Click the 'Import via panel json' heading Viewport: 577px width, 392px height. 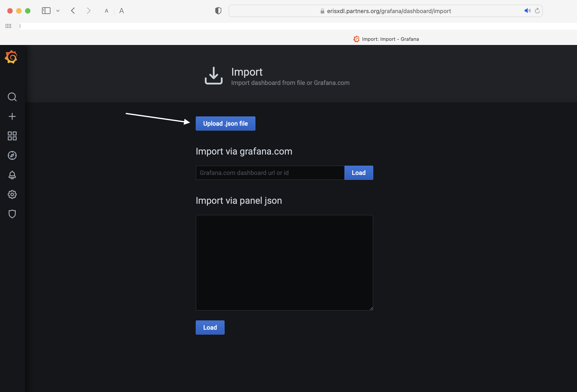pos(239,200)
